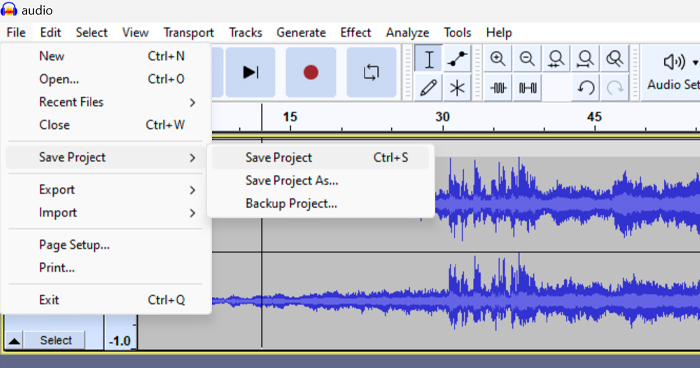Click the Silence audio selection icon
700x368 pixels.
pyautogui.click(x=527, y=88)
